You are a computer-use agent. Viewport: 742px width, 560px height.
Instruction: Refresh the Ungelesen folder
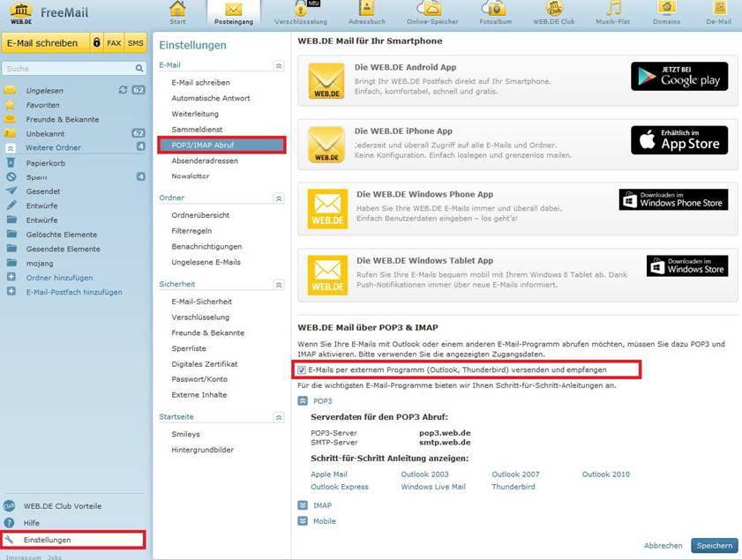tap(123, 90)
